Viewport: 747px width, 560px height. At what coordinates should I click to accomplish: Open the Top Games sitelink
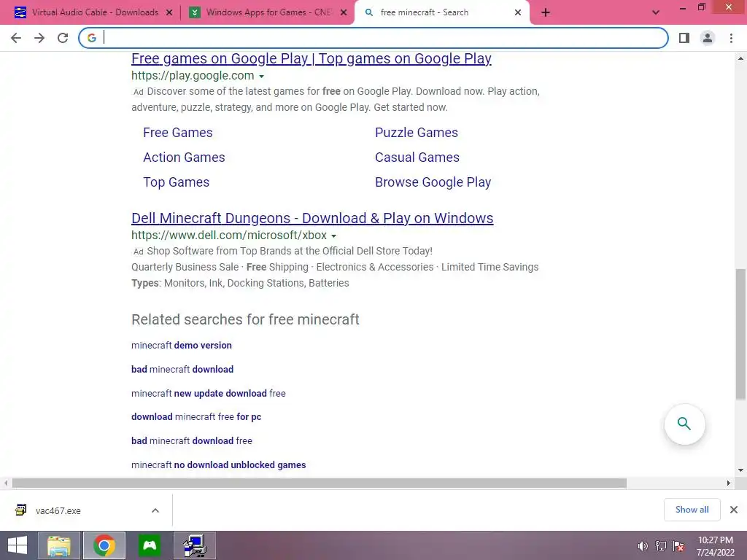coord(177,182)
